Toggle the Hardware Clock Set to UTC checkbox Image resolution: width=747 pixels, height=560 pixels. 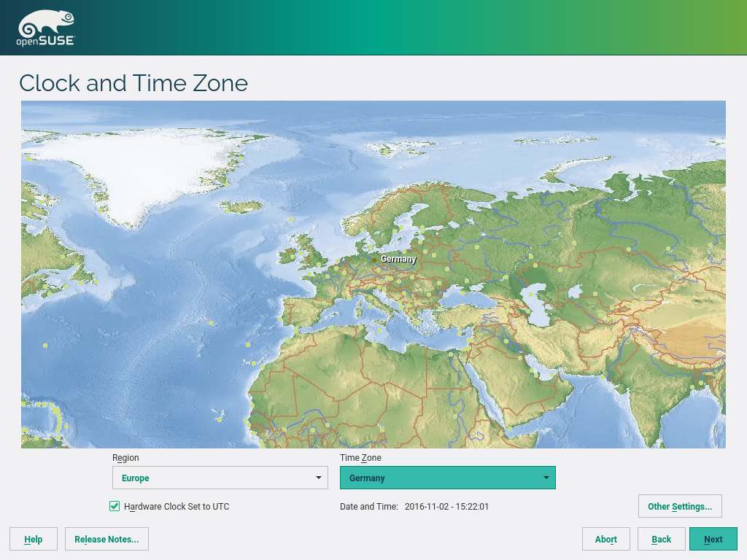pyautogui.click(x=115, y=506)
